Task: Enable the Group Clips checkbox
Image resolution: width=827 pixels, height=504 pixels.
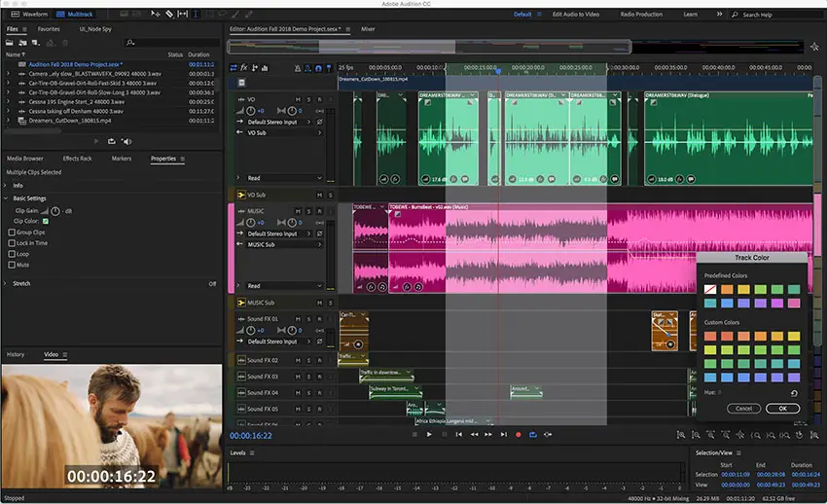Action: point(12,232)
